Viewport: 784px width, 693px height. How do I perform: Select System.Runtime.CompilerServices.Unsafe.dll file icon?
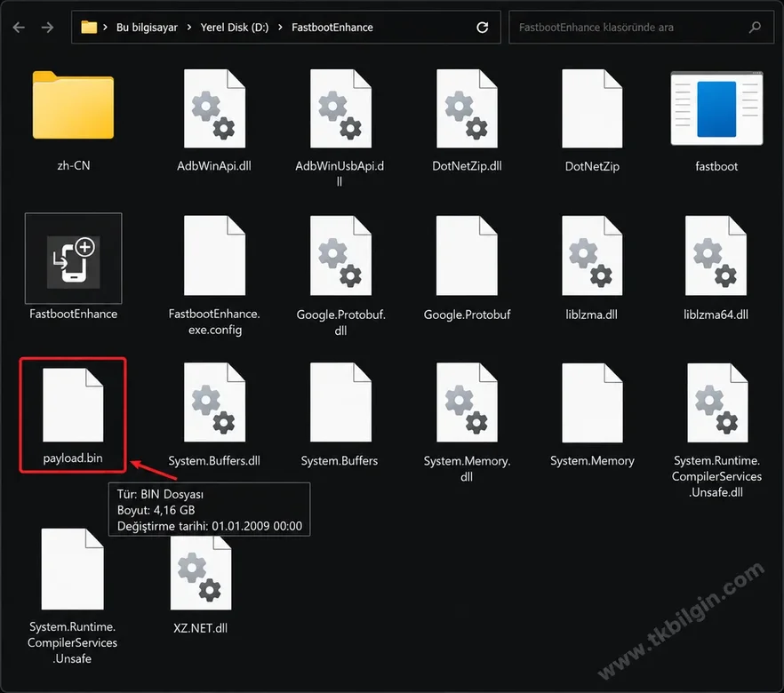717,402
